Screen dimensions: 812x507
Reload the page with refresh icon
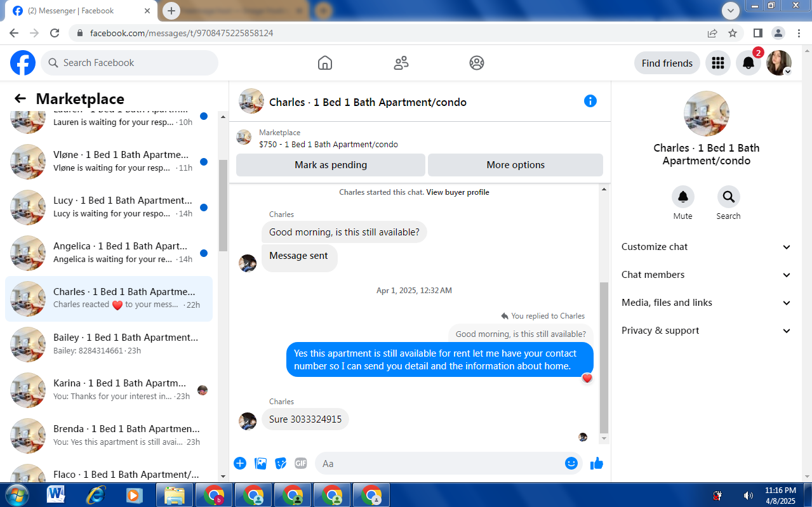click(x=55, y=33)
